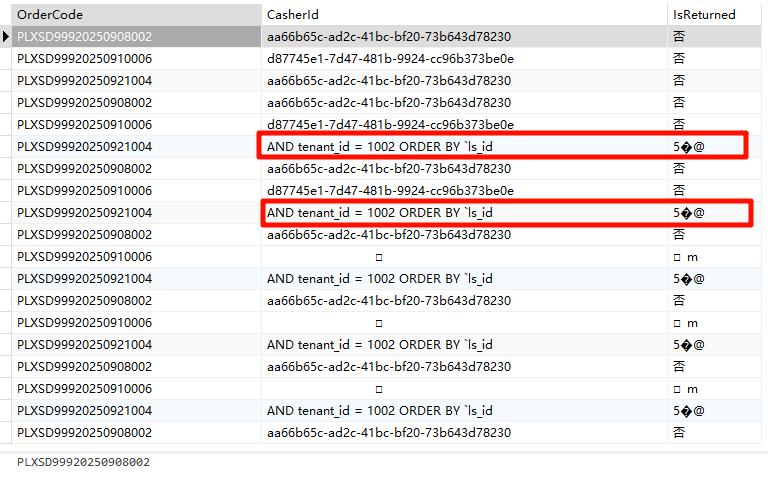Select the last row's CasherId cell
This screenshot has width=768, height=478.
tap(389, 433)
